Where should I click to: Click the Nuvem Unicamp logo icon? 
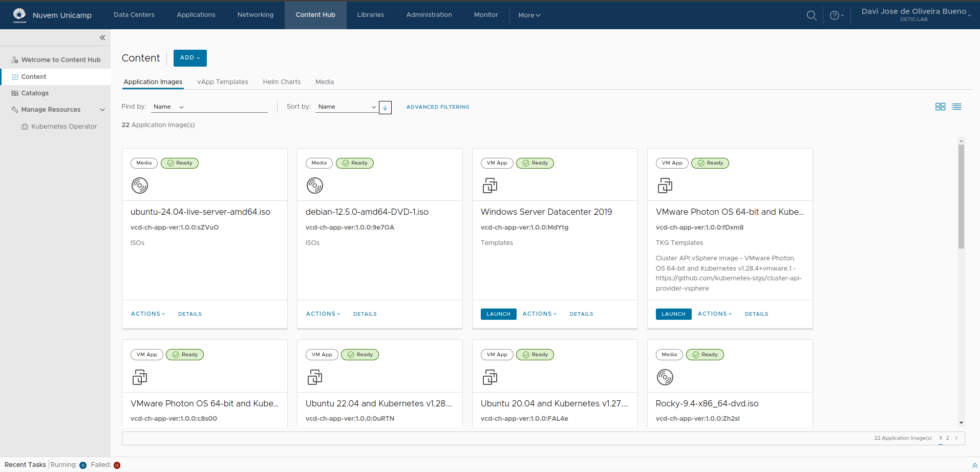19,15
